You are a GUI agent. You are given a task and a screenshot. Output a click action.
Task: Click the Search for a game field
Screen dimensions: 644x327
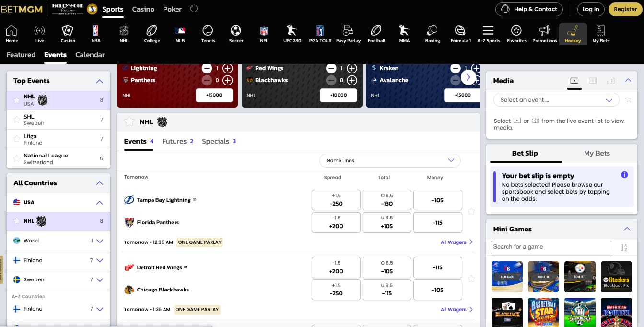551,247
